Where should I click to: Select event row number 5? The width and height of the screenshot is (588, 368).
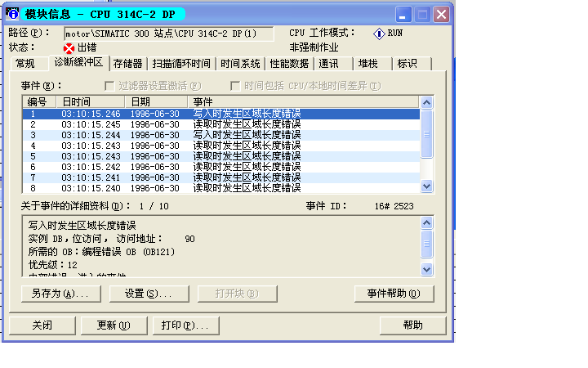[220, 156]
